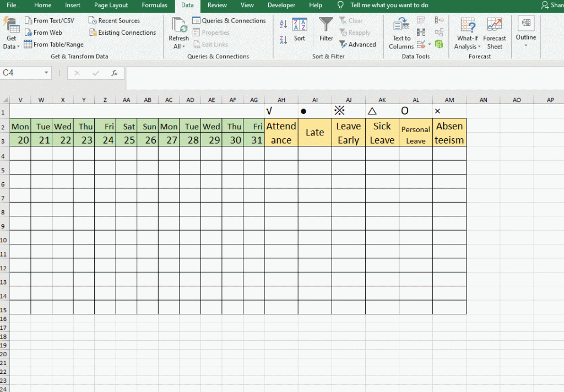564x392 pixels.
Task: Click Tell me what you want to do
Action: coord(389,5)
